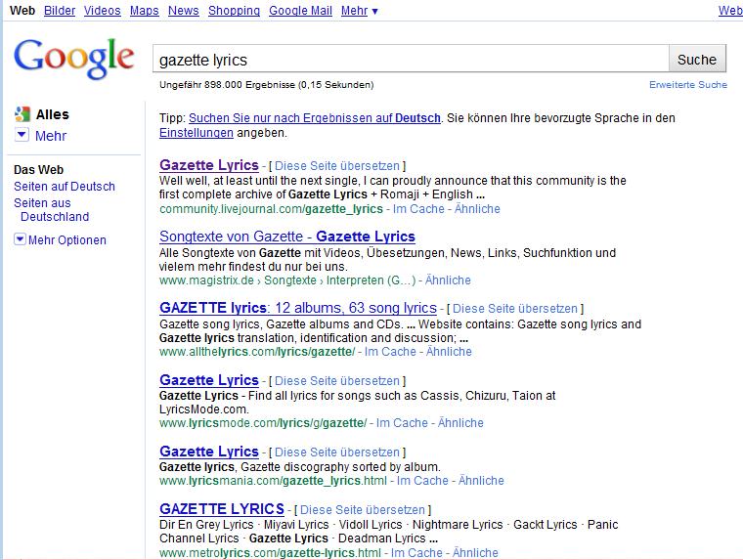This screenshot has height=560, width=743.
Task: Click the Suche button
Action: [x=697, y=60]
